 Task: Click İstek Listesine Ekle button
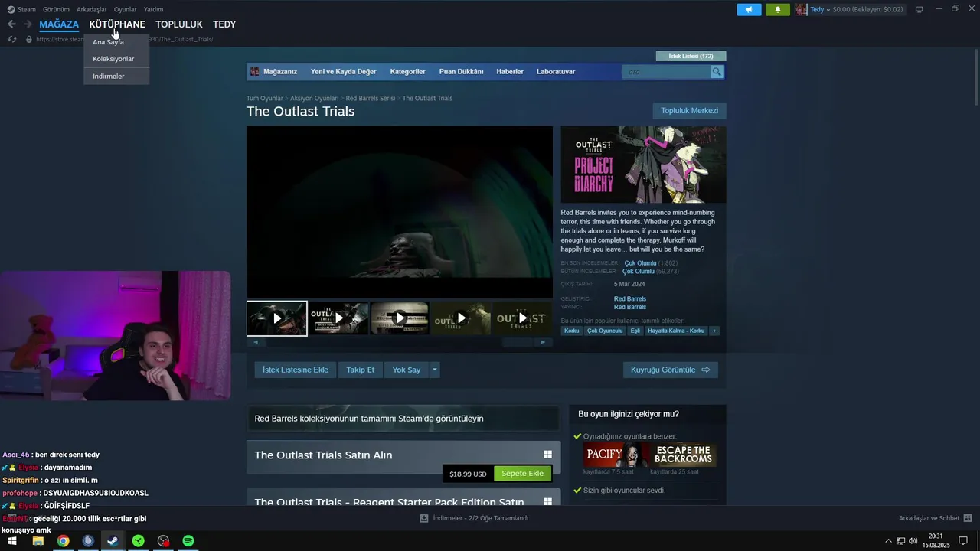tap(296, 370)
